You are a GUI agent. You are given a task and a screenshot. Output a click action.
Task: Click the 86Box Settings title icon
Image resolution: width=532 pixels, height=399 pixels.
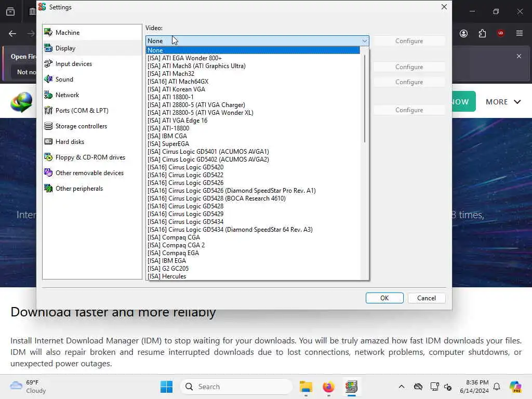click(42, 7)
